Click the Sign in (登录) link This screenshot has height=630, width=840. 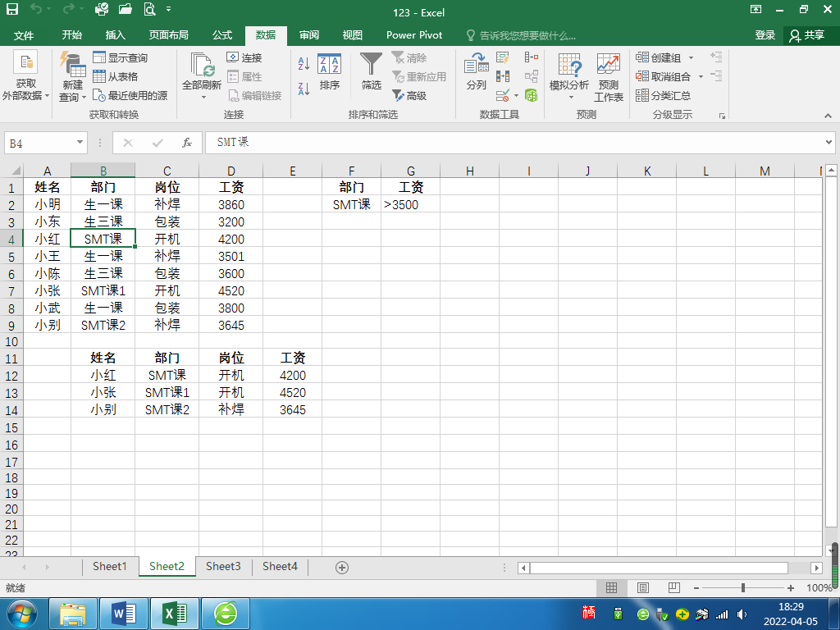pos(765,35)
